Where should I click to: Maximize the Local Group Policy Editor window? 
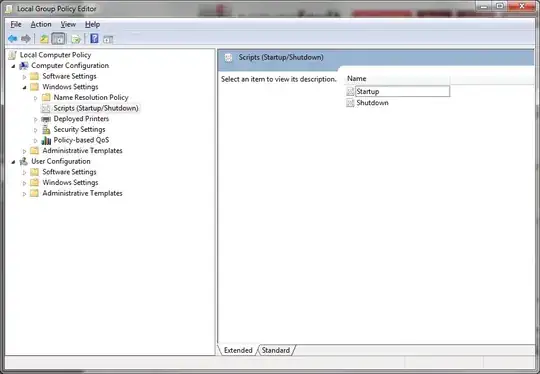[500, 6]
